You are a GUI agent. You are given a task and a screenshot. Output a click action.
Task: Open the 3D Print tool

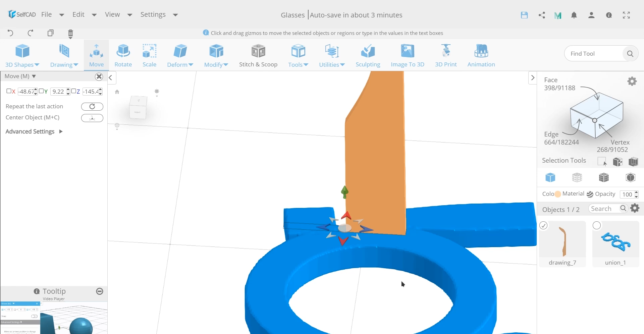click(x=446, y=55)
